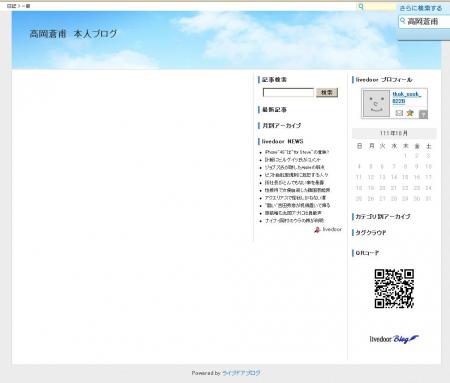Click the 高岡蒼甫 search suggestion box
The height and width of the screenshot is (383, 450).
tap(424, 22)
